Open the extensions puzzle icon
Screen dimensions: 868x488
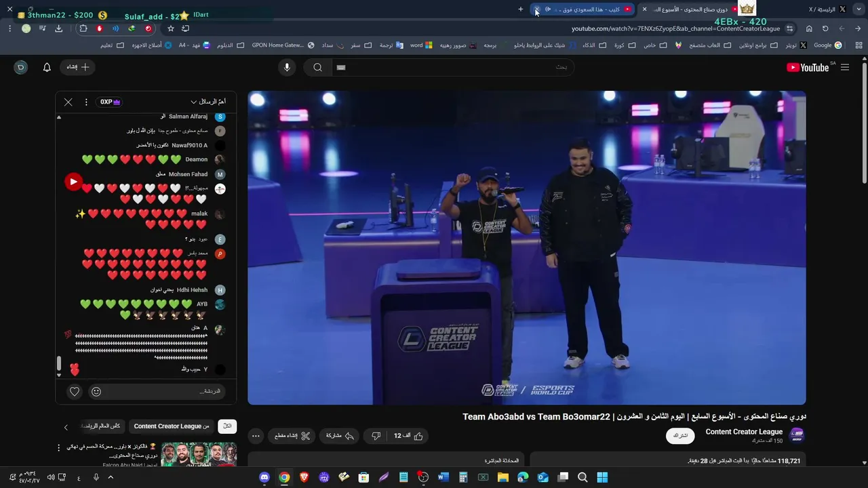pos(83,28)
